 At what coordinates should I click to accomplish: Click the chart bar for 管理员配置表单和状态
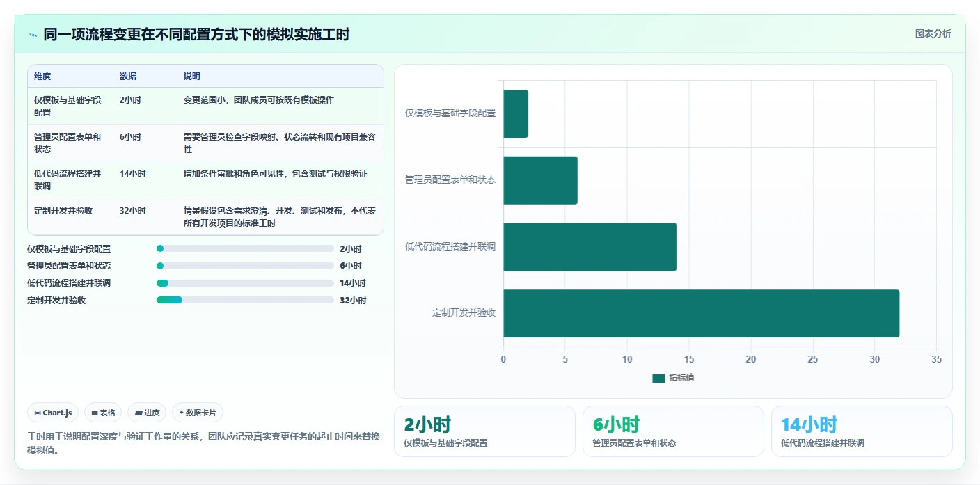[541, 180]
